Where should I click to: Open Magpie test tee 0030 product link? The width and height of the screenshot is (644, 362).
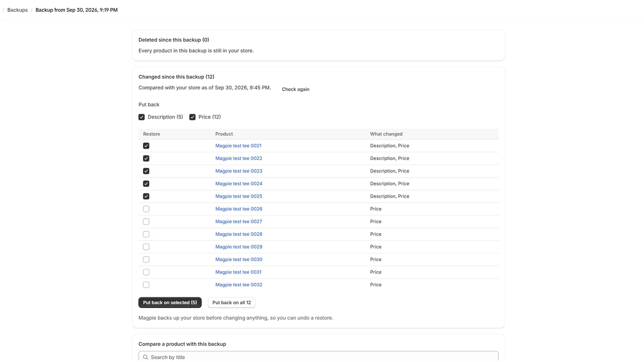tap(239, 259)
